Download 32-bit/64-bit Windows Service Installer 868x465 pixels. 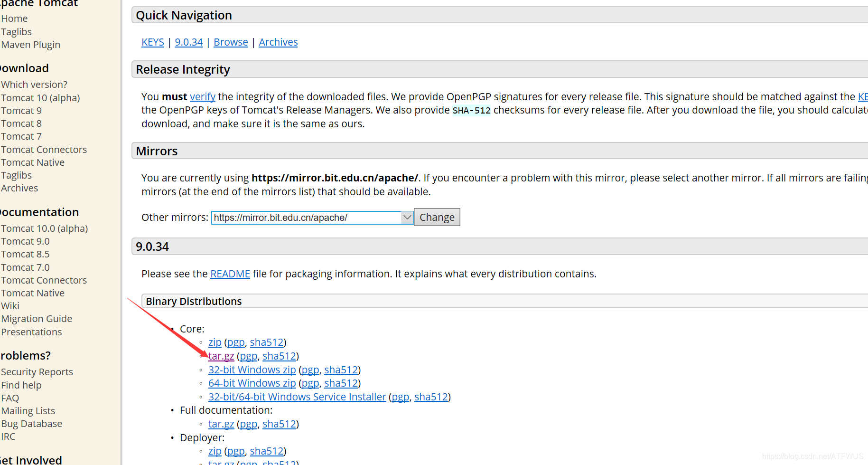click(297, 397)
